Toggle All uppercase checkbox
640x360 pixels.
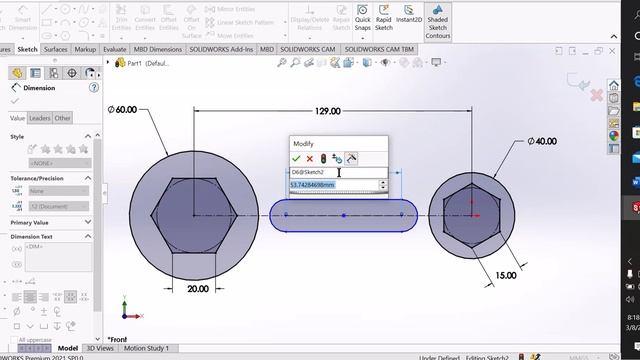click(x=13, y=340)
